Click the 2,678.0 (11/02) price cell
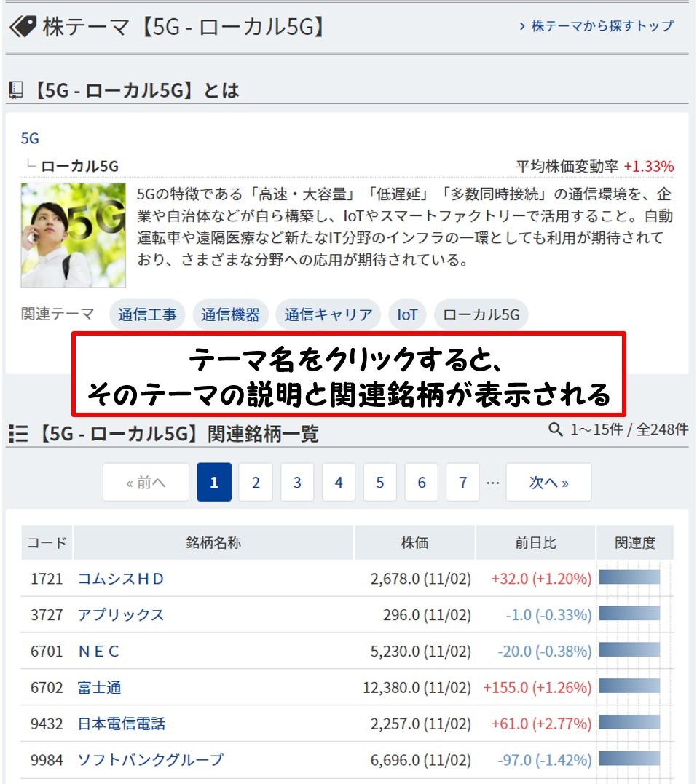The image size is (697, 784). (421, 579)
